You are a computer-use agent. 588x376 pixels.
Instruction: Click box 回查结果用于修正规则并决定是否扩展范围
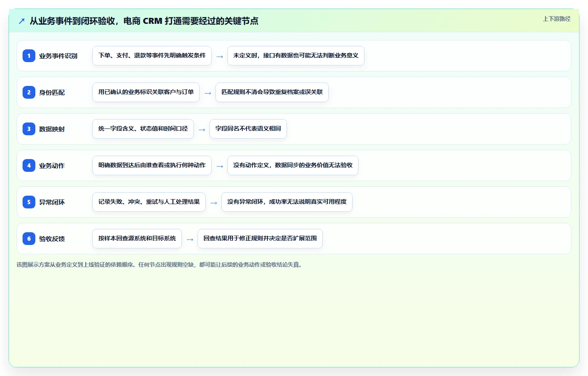[x=260, y=239]
